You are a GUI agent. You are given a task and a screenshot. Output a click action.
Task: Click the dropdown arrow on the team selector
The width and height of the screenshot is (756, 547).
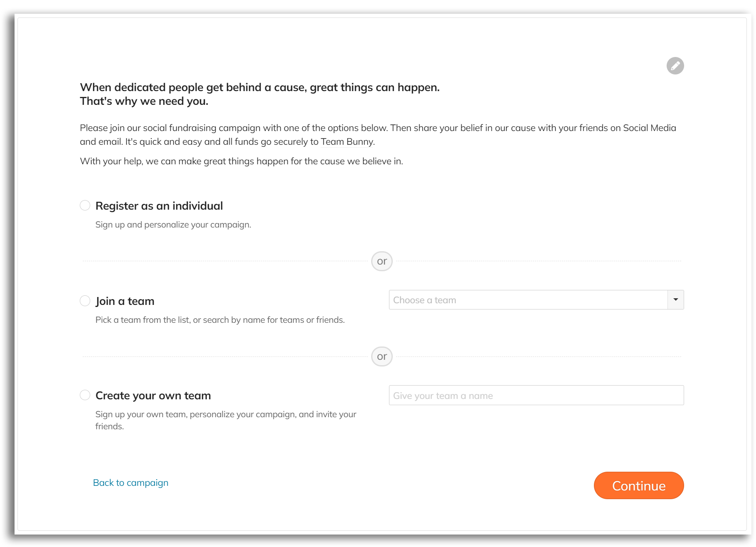[x=676, y=299]
